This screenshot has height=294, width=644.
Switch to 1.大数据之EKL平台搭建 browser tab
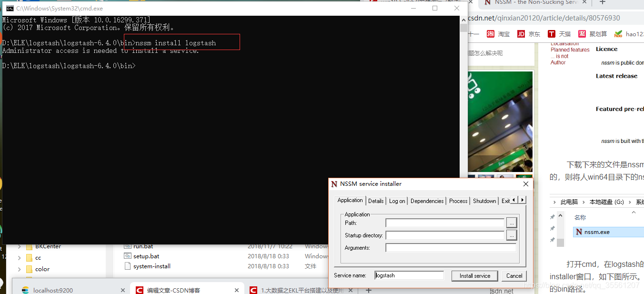(x=302, y=290)
